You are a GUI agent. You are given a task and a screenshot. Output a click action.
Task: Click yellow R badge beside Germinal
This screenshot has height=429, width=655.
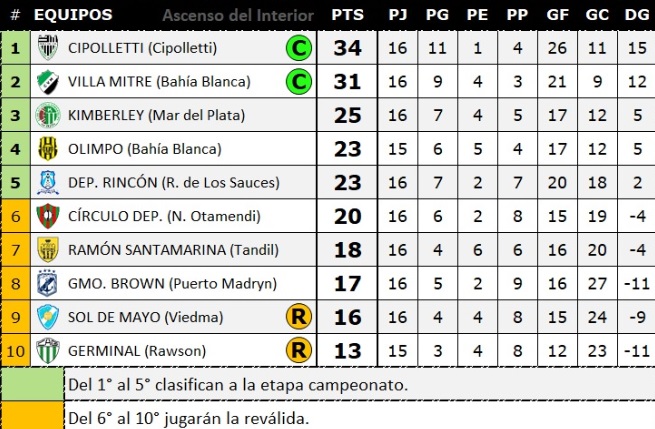pos(299,350)
